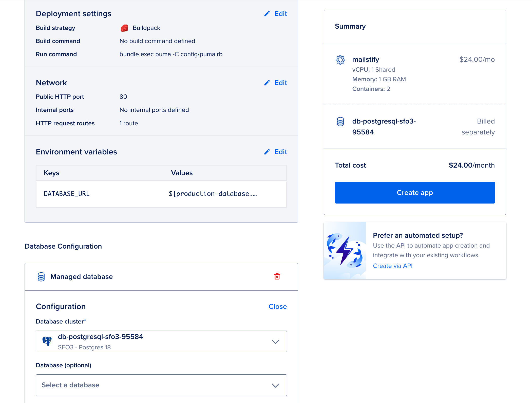The height and width of the screenshot is (403, 532).
Task: Expand the truncated DATABASE_URL value
Action: [x=213, y=194]
